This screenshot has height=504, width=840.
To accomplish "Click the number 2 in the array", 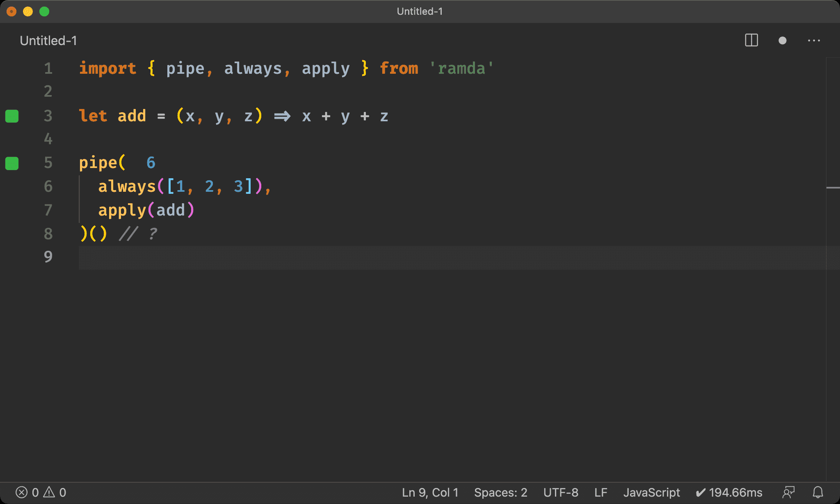I will coord(209,186).
